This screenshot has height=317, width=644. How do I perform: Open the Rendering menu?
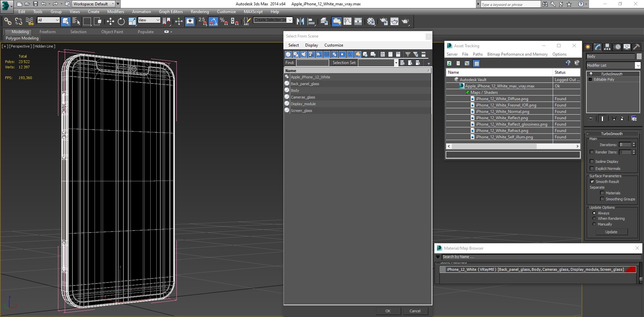coord(200,12)
